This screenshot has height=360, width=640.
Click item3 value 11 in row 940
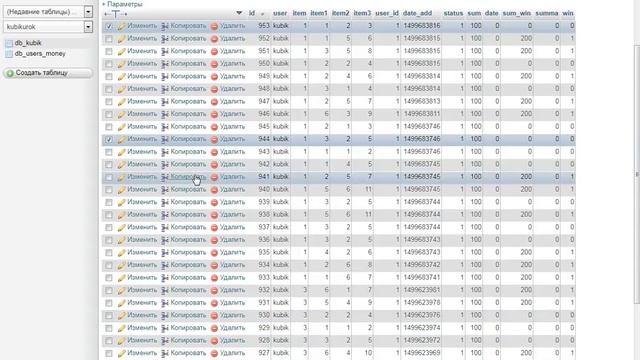368,189
